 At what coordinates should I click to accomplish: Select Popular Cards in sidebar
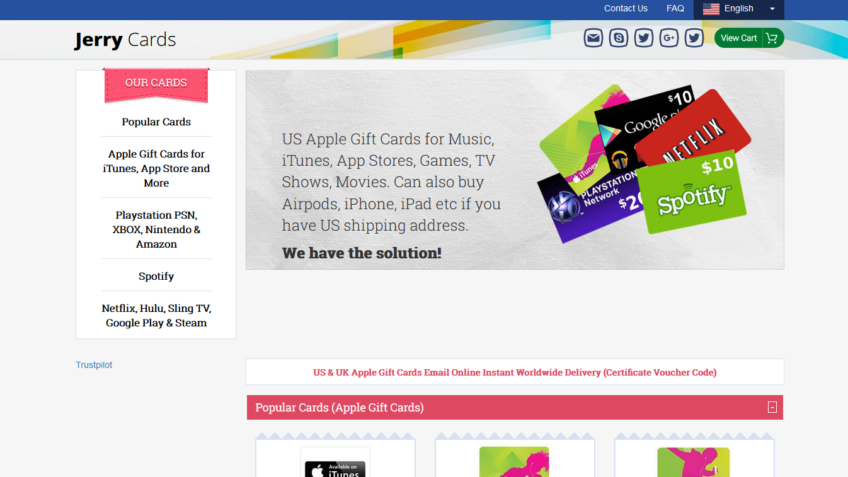[156, 122]
